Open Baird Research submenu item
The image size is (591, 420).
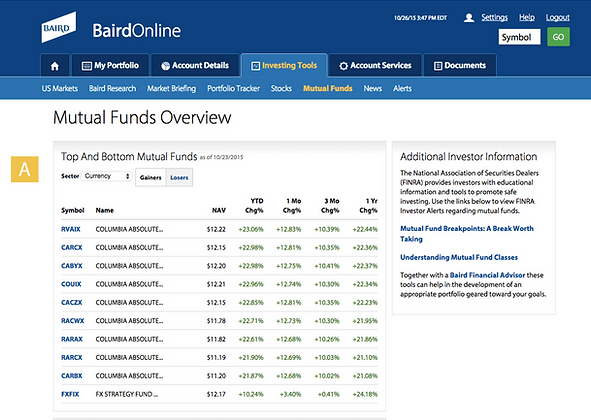[112, 89]
